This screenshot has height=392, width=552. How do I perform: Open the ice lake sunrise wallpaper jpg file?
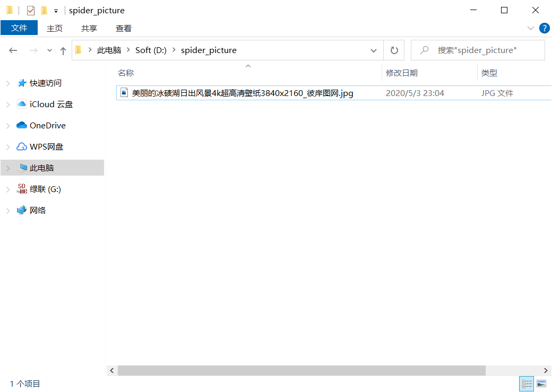237,92
